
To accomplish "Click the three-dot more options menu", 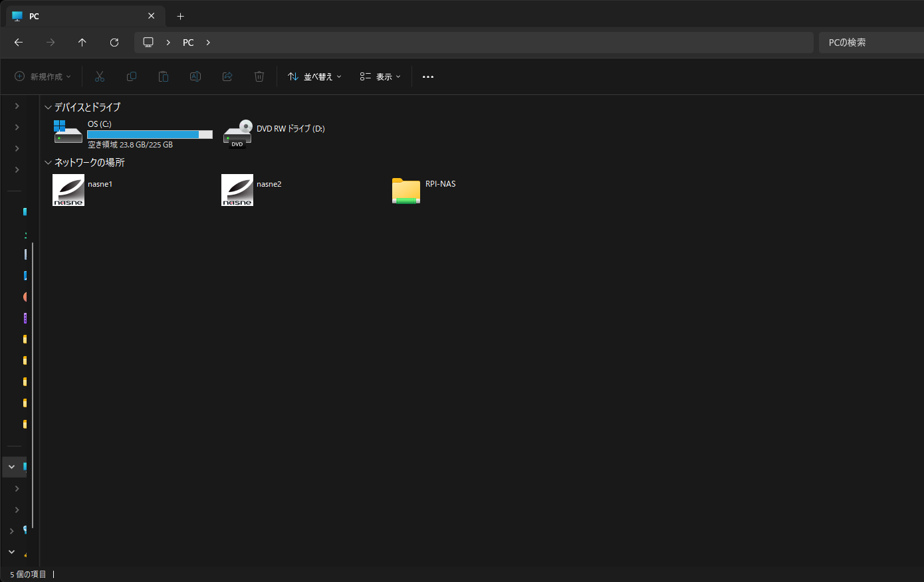I will [x=428, y=76].
